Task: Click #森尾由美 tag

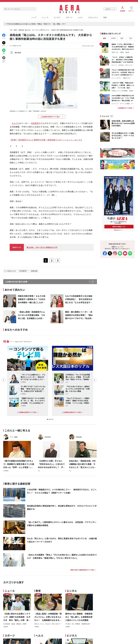Action: click(34, 271)
